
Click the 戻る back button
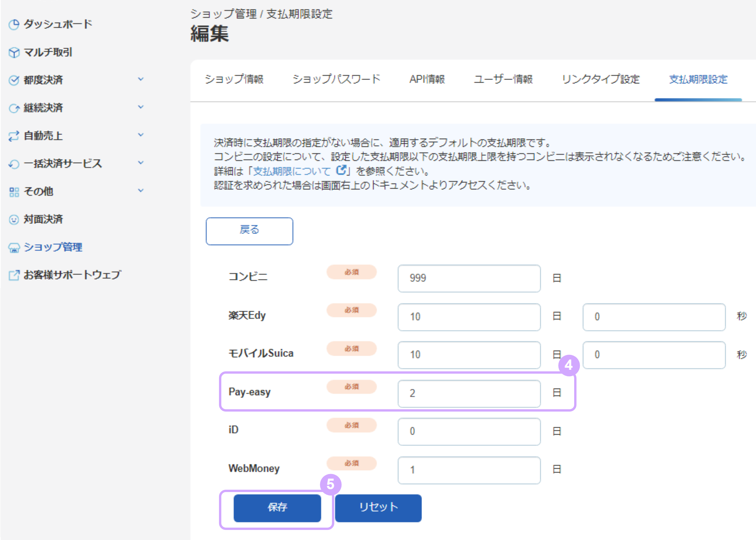click(x=249, y=231)
